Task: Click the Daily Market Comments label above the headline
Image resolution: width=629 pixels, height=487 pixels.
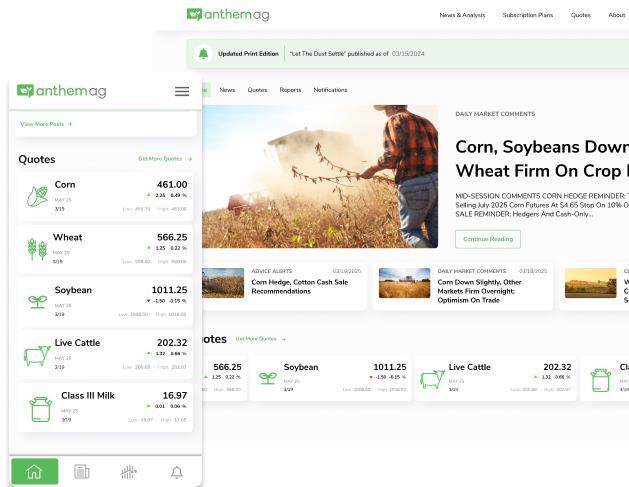Action: tap(495, 114)
